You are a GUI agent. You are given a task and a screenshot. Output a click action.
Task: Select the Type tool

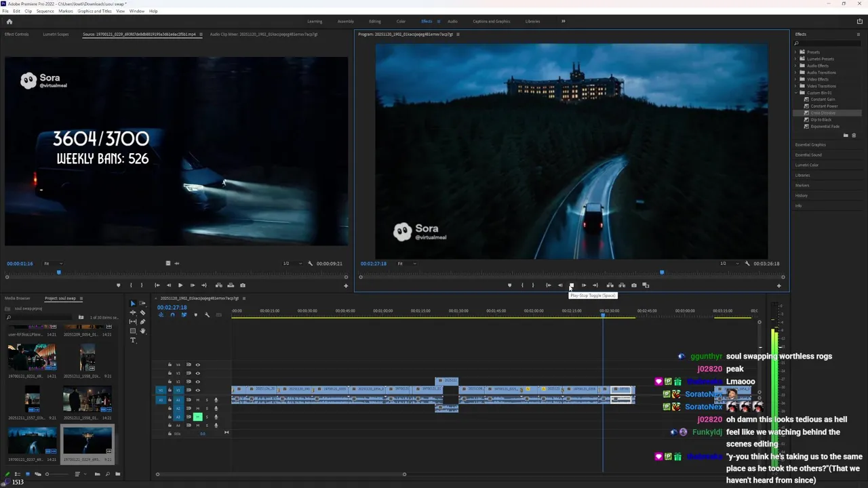pos(133,340)
